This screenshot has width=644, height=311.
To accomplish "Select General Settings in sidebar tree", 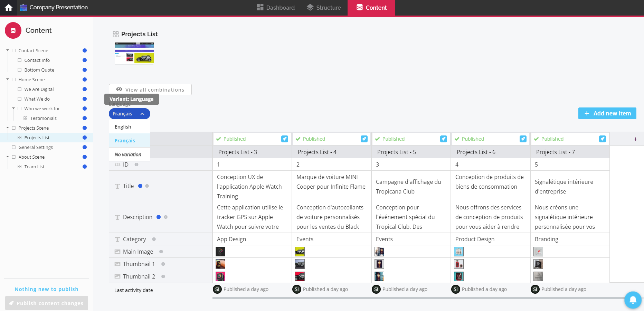I will (x=36, y=147).
